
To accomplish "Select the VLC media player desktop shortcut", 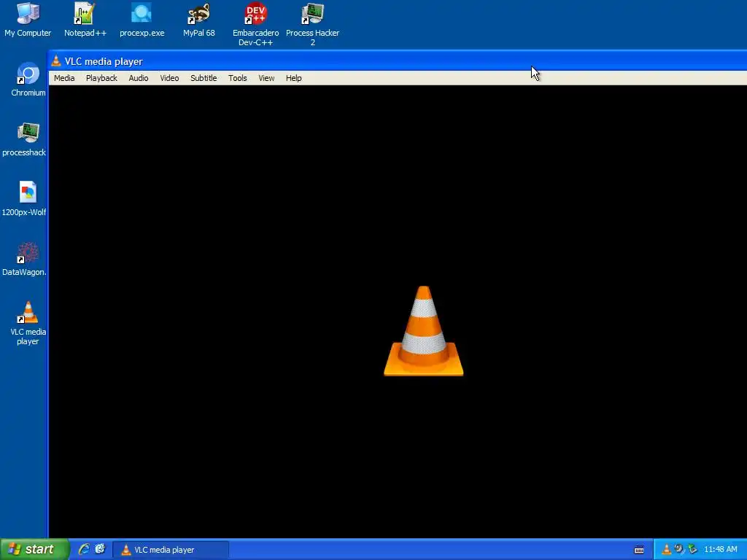I will pyautogui.click(x=28, y=323).
